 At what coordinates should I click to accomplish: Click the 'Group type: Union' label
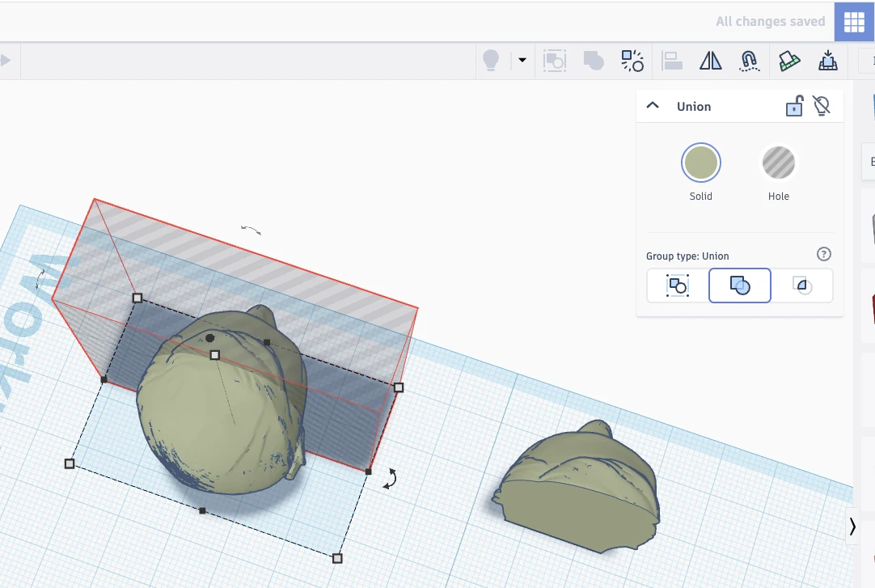[x=687, y=256]
